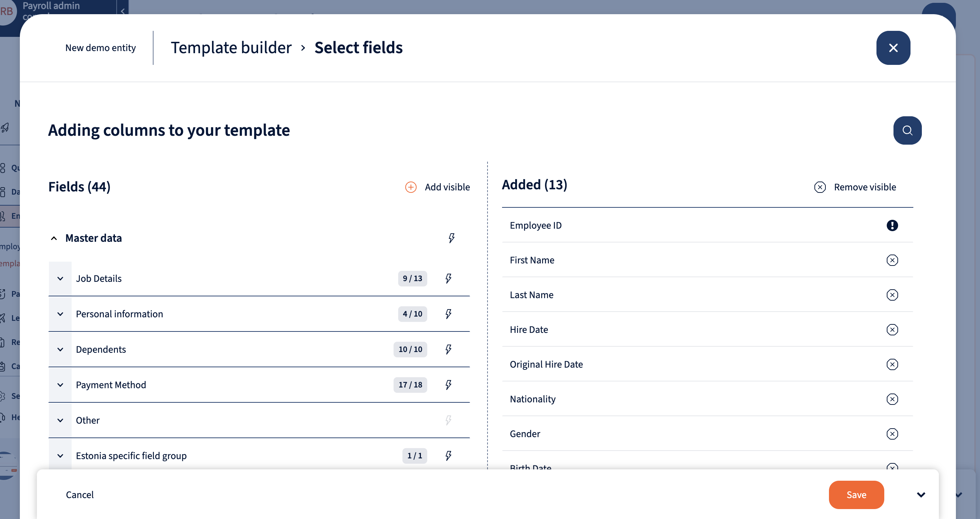The width and height of the screenshot is (980, 519).
Task: Click the Payment Method 17 / 18 badge
Action: pyautogui.click(x=410, y=384)
